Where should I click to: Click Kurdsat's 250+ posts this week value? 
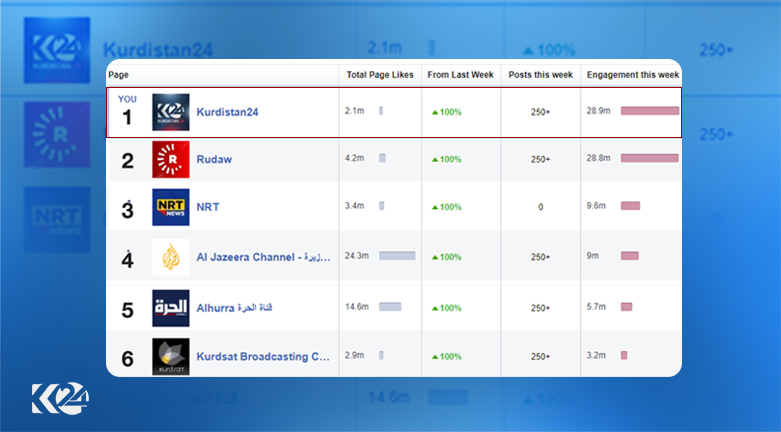540,357
